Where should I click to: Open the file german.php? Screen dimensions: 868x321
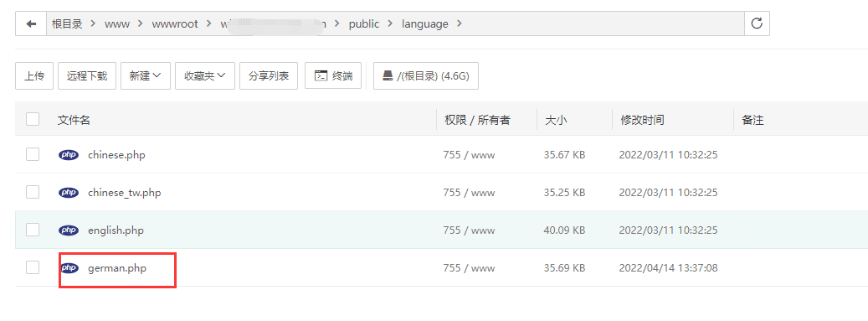click(x=117, y=267)
